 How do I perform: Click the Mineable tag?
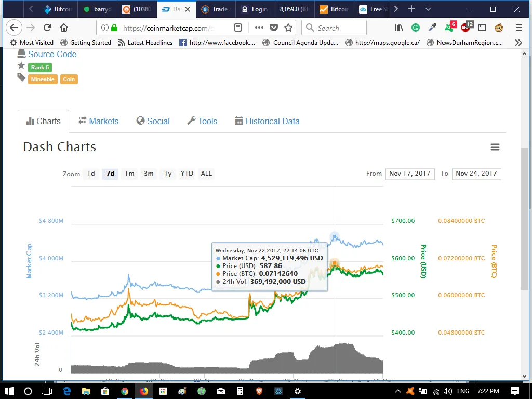43,79
